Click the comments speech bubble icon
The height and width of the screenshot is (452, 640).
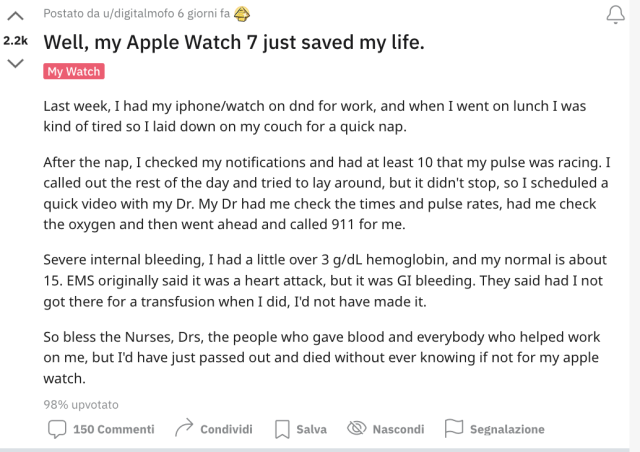58,428
